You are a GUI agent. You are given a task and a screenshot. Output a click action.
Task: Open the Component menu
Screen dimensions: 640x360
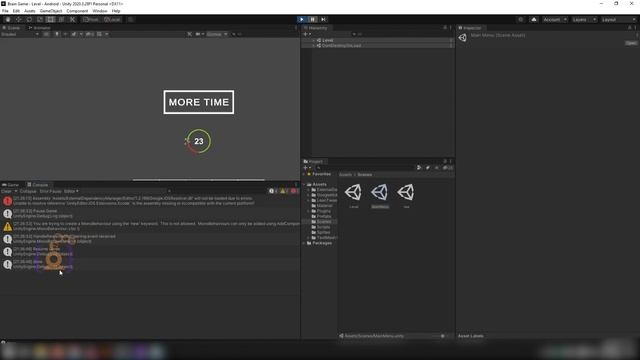tap(77, 11)
